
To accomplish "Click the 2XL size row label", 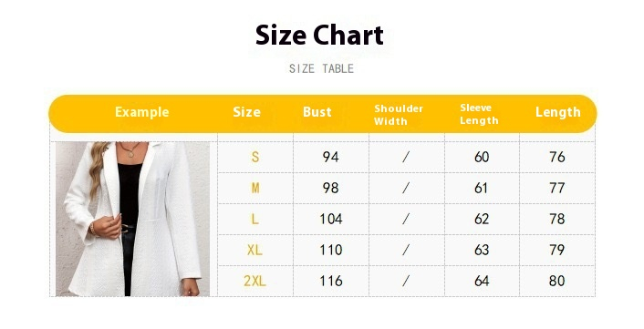I will [x=254, y=281].
